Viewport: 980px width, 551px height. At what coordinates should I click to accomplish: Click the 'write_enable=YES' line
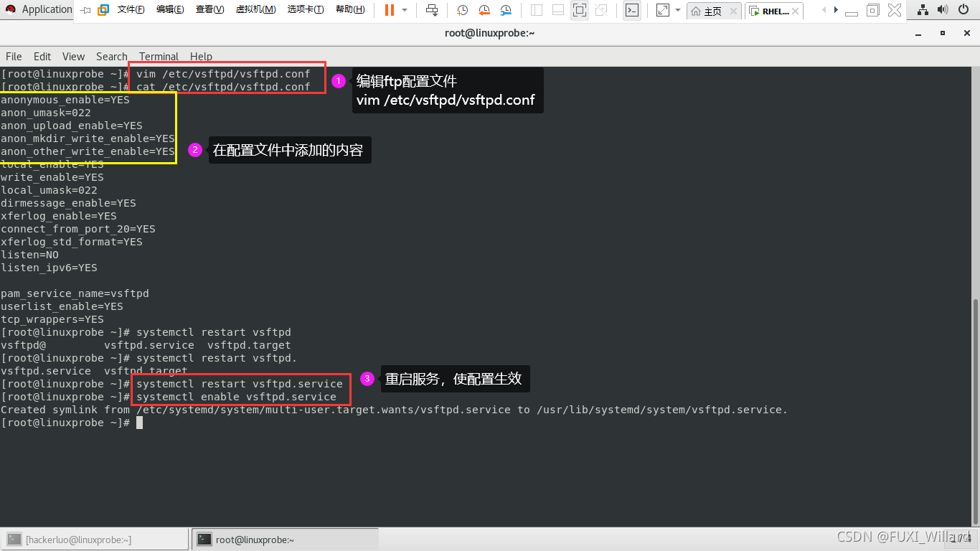tap(52, 177)
